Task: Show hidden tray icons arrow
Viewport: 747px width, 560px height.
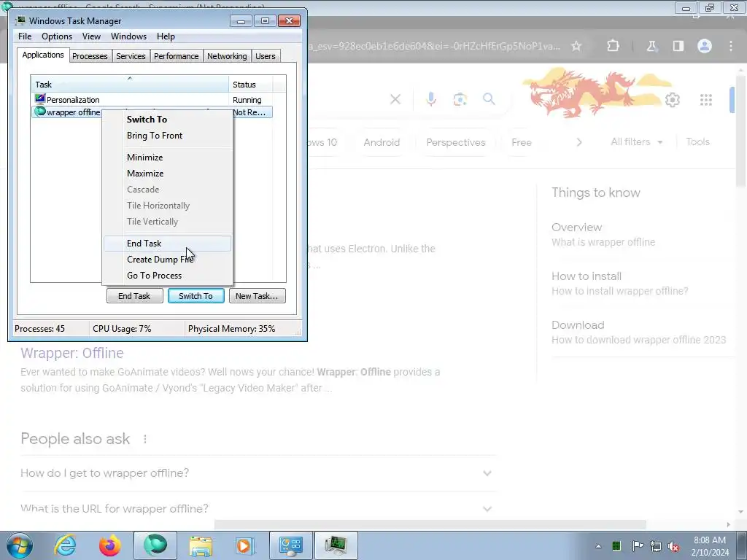Action: (x=598, y=546)
